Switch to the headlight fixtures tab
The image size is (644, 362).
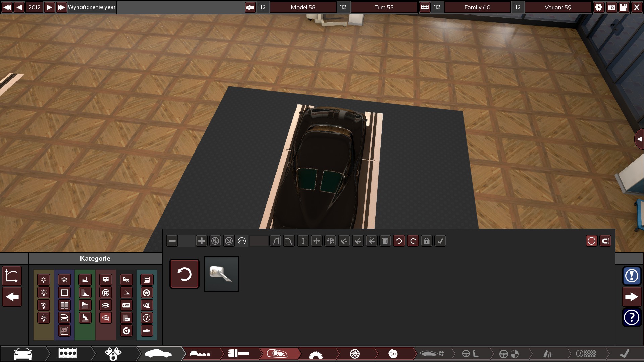tap(277, 354)
